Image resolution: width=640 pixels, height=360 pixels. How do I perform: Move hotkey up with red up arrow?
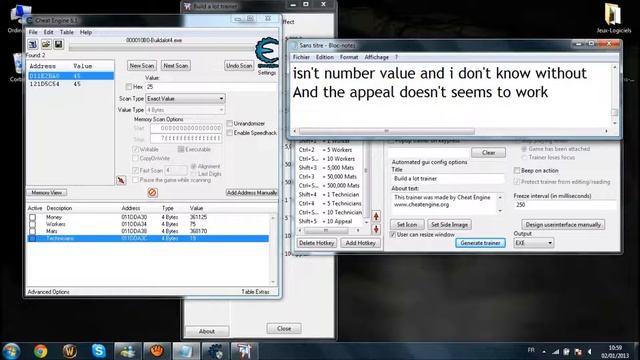[376, 216]
